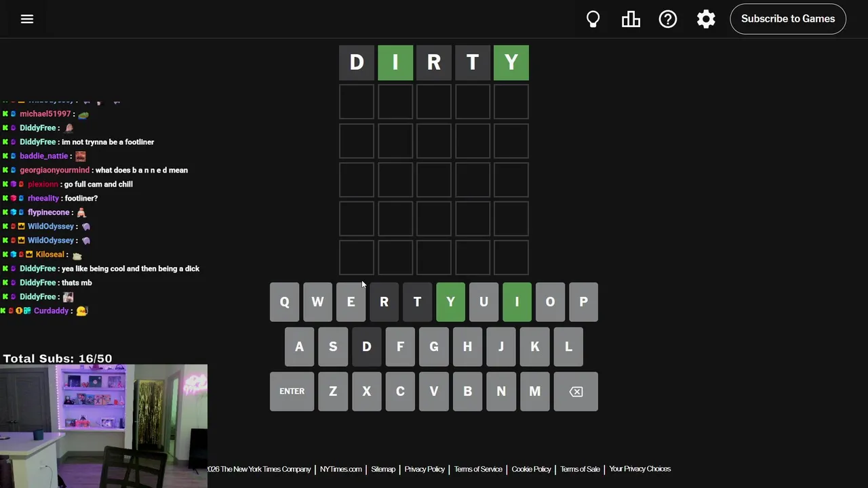
Task: Hit the ENTER key on keyboard
Action: pos(292,392)
